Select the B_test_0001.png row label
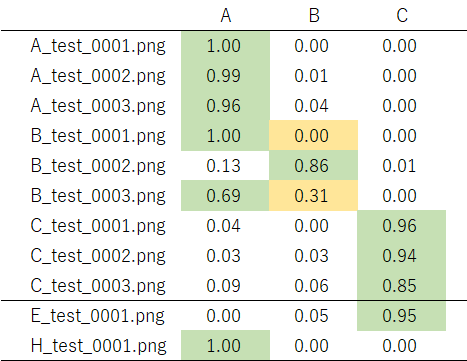 pos(98,136)
